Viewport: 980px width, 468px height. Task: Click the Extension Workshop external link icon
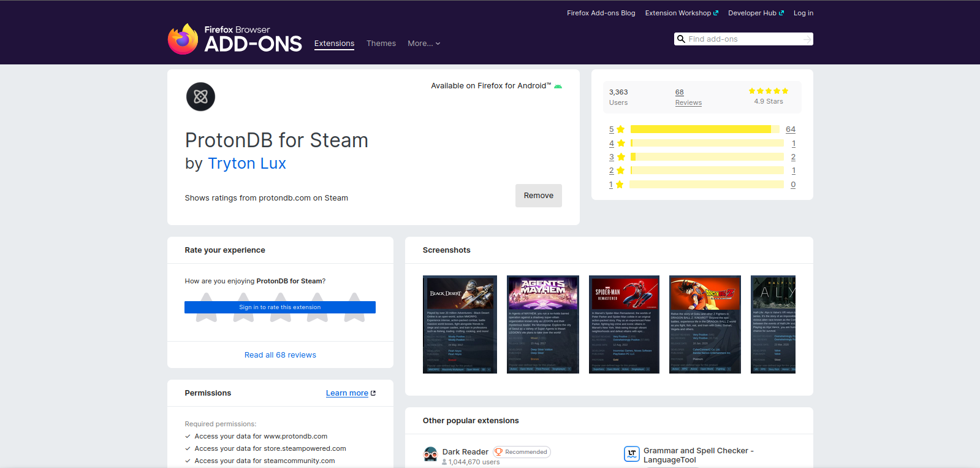716,13
